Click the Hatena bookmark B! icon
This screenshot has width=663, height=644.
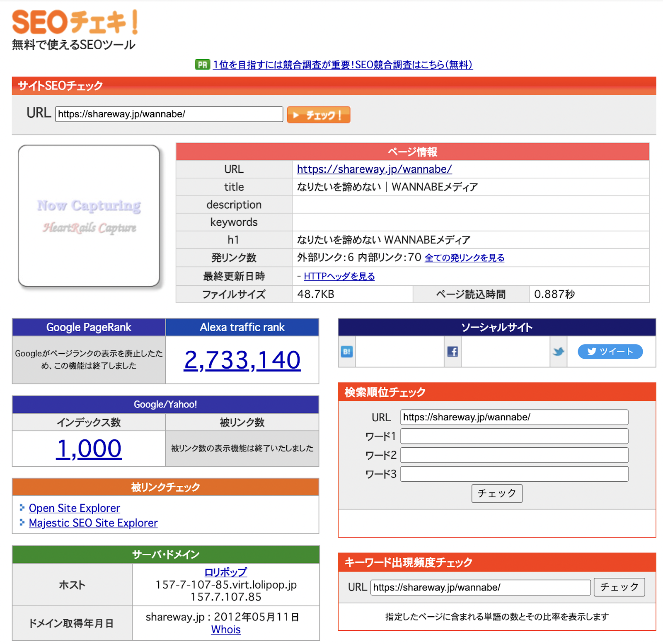[x=346, y=352]
